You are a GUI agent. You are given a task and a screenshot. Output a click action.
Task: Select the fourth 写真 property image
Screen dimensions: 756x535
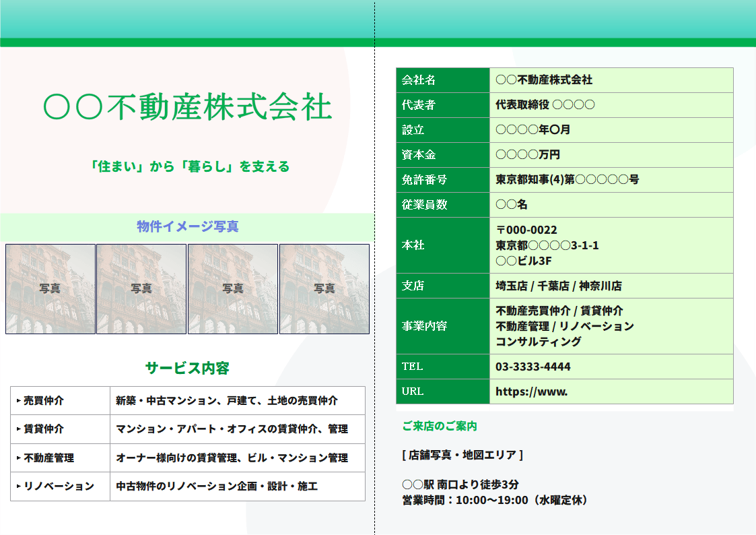324,288
